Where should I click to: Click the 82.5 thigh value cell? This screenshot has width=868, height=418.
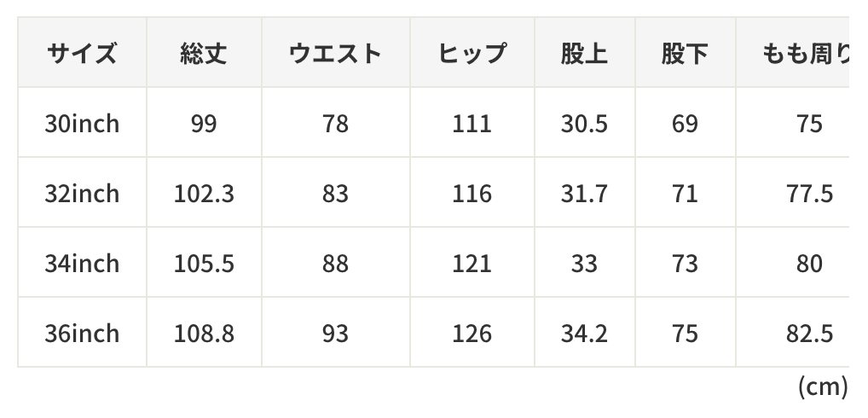pyautogui.click(x=808, y=333)
